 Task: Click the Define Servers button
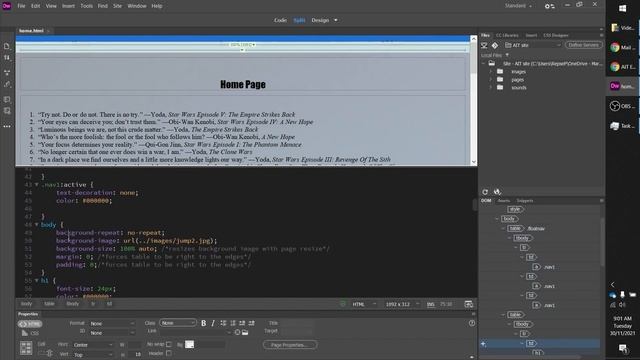pyautogui.click(x=584, y=45)
